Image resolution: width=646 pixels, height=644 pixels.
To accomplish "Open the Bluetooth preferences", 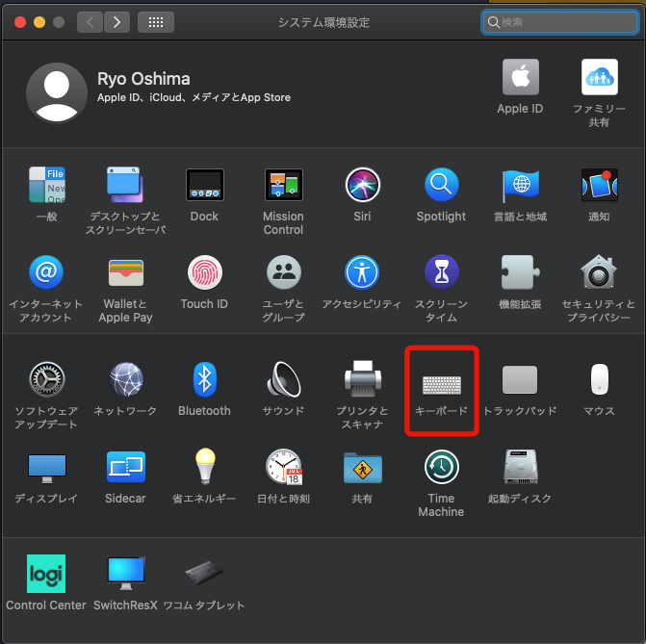I will pyautogui.click(x=205, y=379).
